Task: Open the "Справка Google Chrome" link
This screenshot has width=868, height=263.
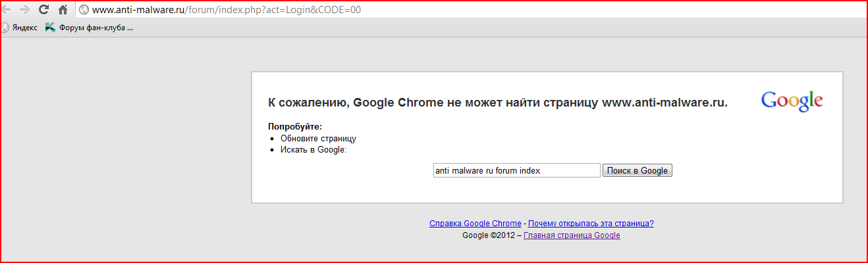Action: coord(475,224)
